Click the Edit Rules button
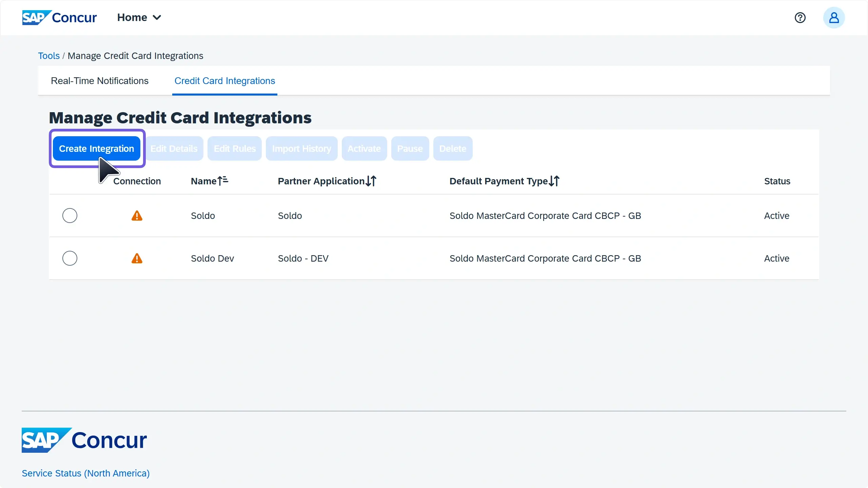 pyautogui.click(x=235, y=148)
